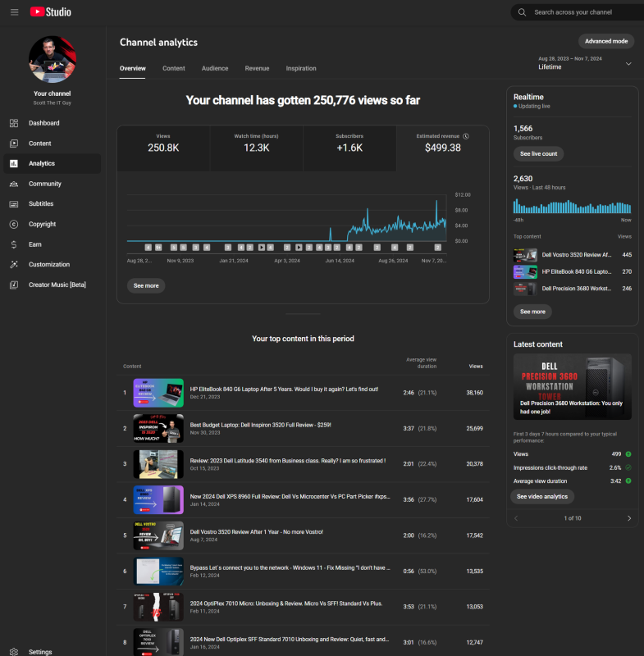Click the Average view duration column header
The height and width of the screenshot is (656, 644).
pos(422,362)
